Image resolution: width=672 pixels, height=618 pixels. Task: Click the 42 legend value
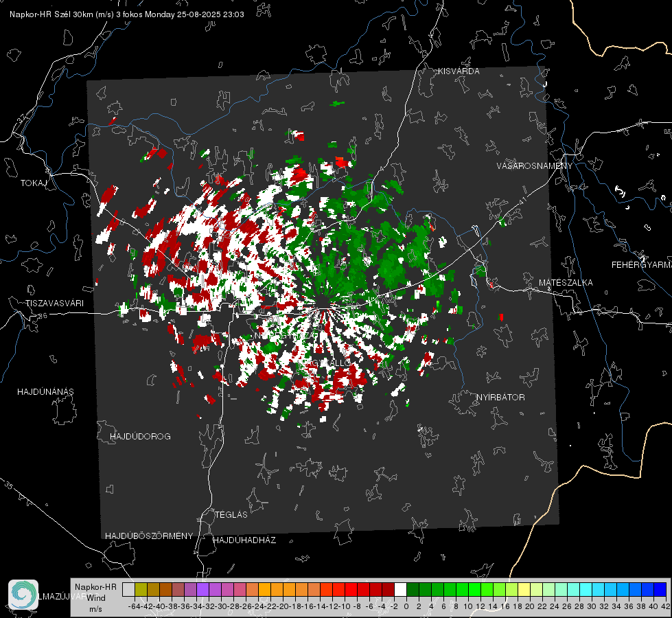666,606
